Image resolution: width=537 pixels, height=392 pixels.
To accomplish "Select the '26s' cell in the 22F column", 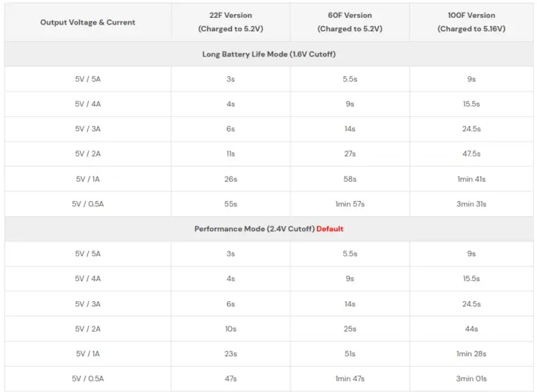I will tap(230, 179).
